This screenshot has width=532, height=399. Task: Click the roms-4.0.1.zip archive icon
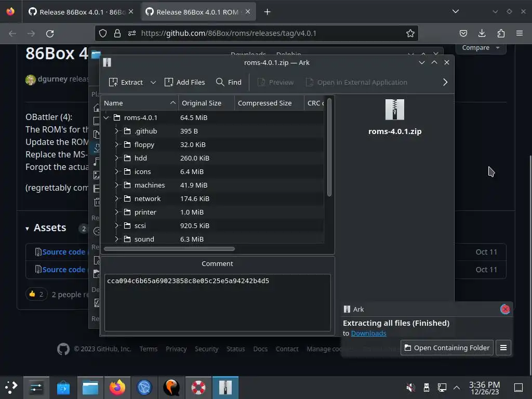(395, 110)
